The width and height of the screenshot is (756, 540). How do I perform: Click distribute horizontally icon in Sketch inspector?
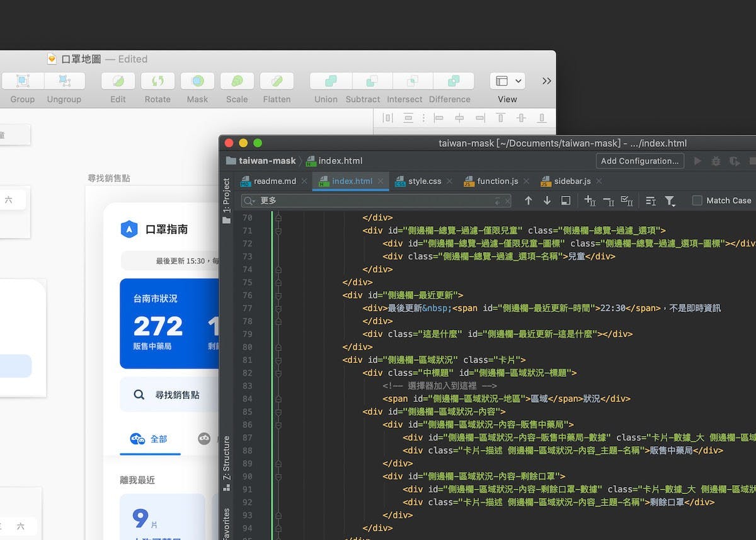[388, 118]
